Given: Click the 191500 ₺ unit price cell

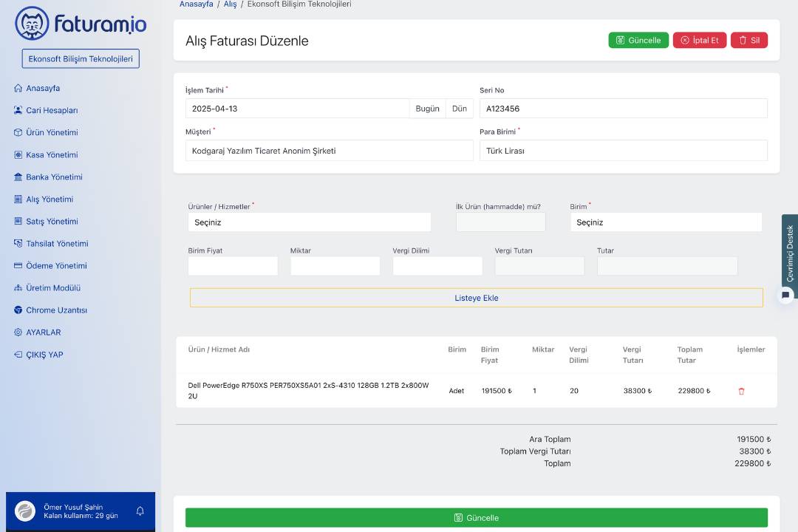Looking at the screenshot, I should [x=497, y=390].
